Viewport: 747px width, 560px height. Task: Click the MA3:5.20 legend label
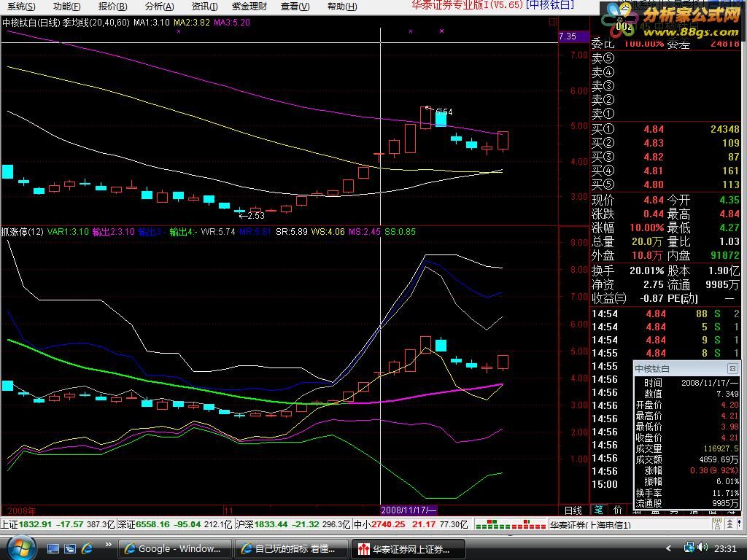(x=232, y=23)
